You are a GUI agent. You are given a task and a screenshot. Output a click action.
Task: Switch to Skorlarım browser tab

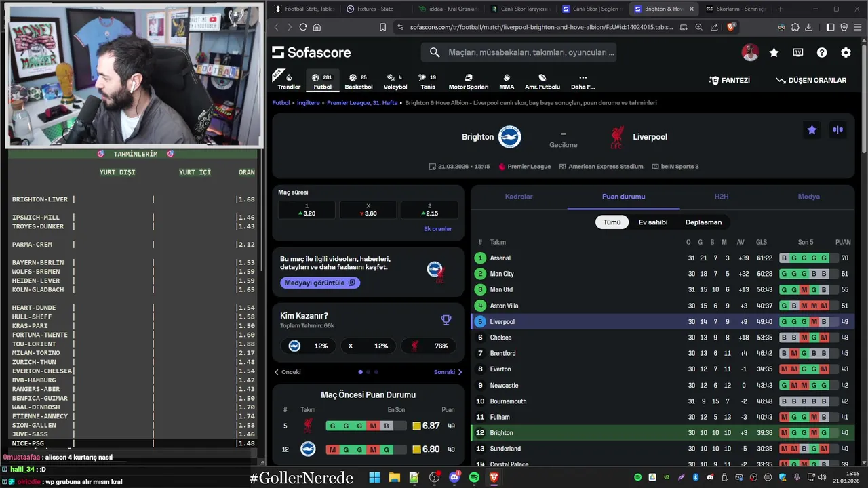click(736, 9)
